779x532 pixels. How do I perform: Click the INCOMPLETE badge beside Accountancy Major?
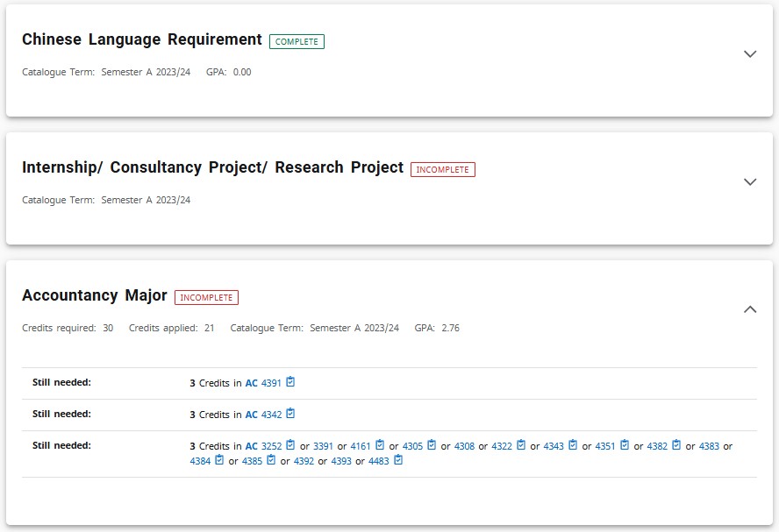pos(206,298)
